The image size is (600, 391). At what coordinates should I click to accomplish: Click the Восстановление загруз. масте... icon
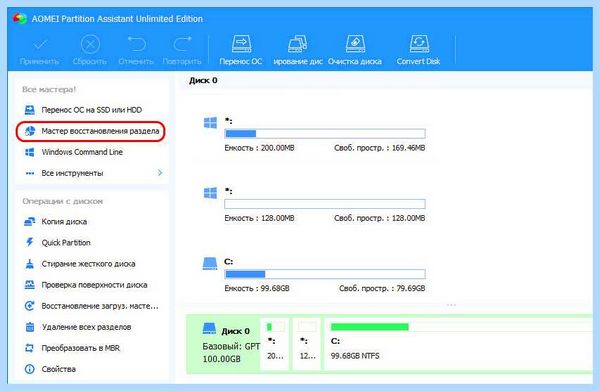pyautogui.click(x=29, y=306)
